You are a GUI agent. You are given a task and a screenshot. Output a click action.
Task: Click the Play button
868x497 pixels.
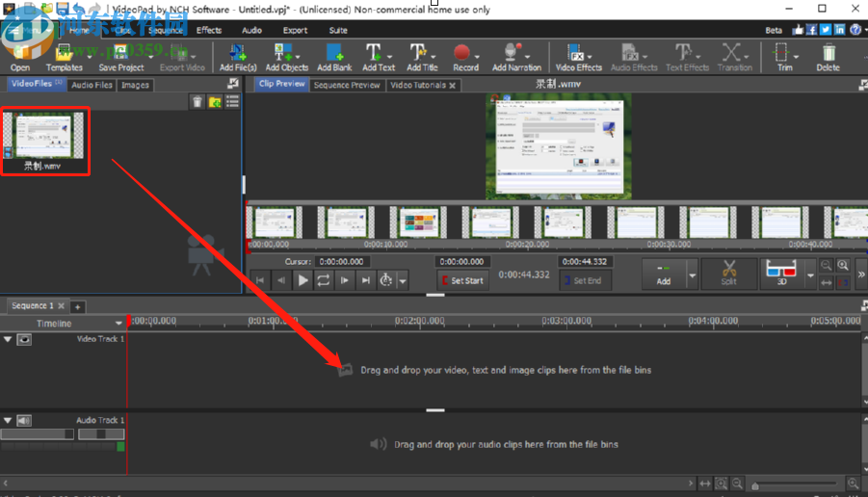point(302,280)
